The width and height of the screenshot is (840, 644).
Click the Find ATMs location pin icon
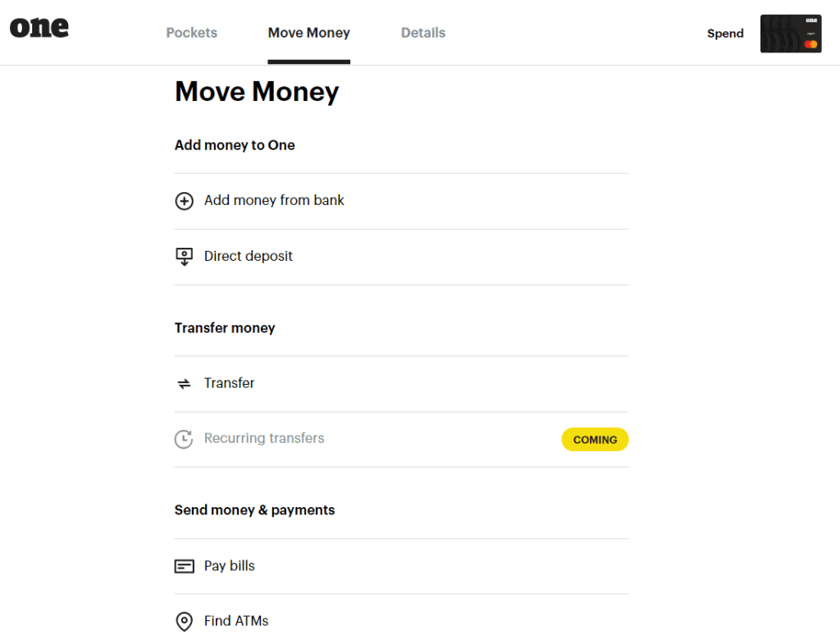pos(185,622)
